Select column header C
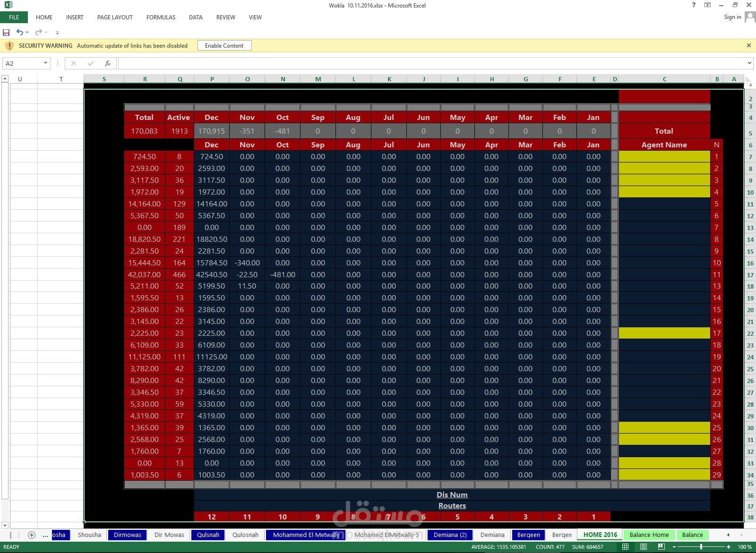The image size is (756, 553). [x=664, y=79]
